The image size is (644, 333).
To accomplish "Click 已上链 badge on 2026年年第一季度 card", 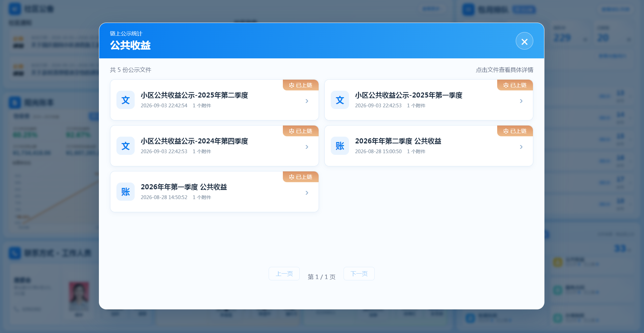I will 301,177.
